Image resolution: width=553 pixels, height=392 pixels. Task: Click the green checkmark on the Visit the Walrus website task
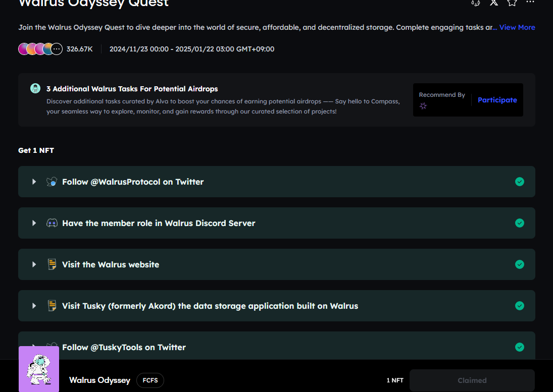click(x=520, y=264)
